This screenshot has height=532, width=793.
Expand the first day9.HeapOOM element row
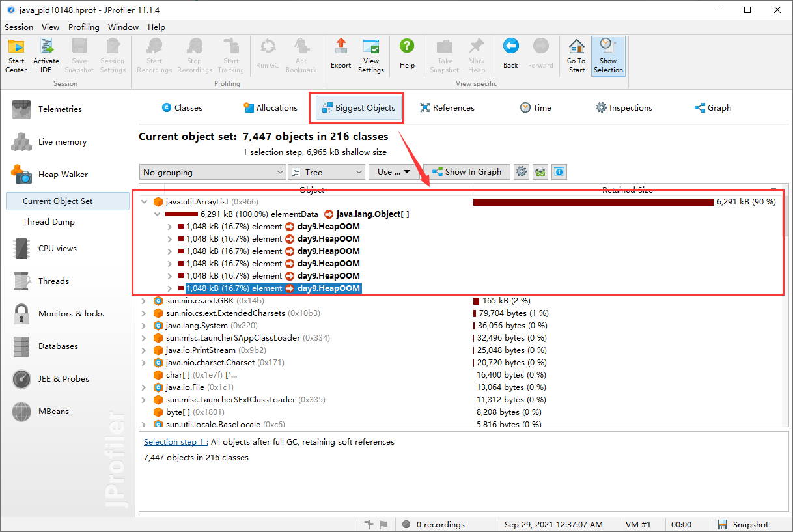point(169,227)
